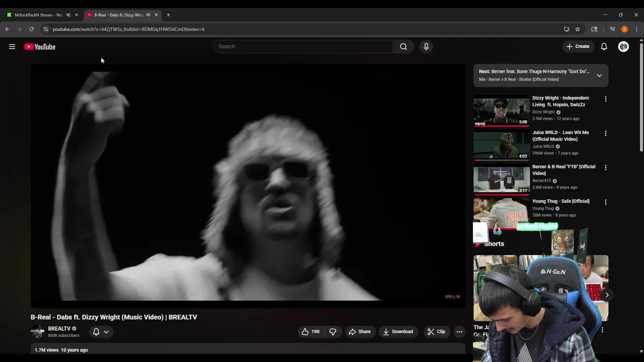Image resolution: width=644 pixels, height=362 pixels.
Task: Open Berner & B-Real FTB thumbnail
Action: (x=502, y=179)
